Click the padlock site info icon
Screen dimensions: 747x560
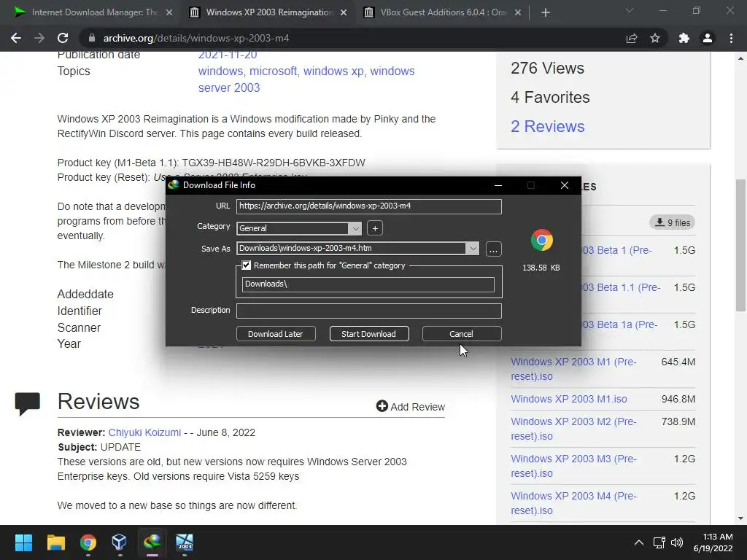92,38
